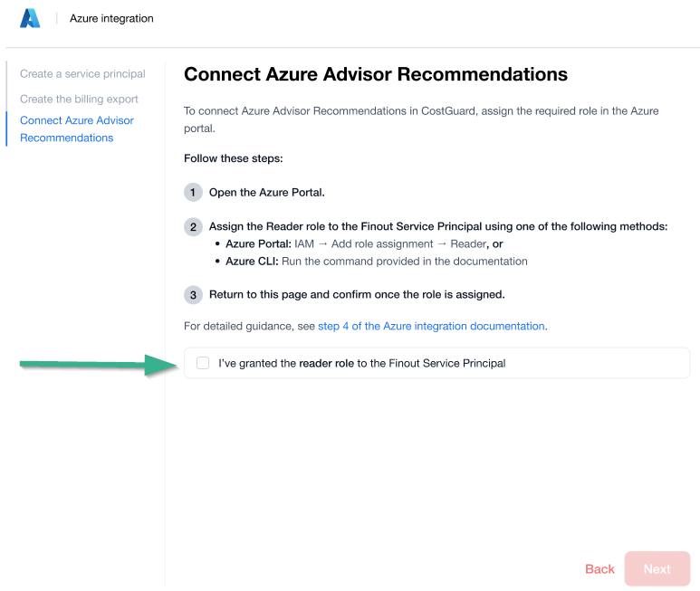Click the 'Return to this page' instruction
Image resolution: width=700 pixels, height=591 pixels.
(357, 295)
